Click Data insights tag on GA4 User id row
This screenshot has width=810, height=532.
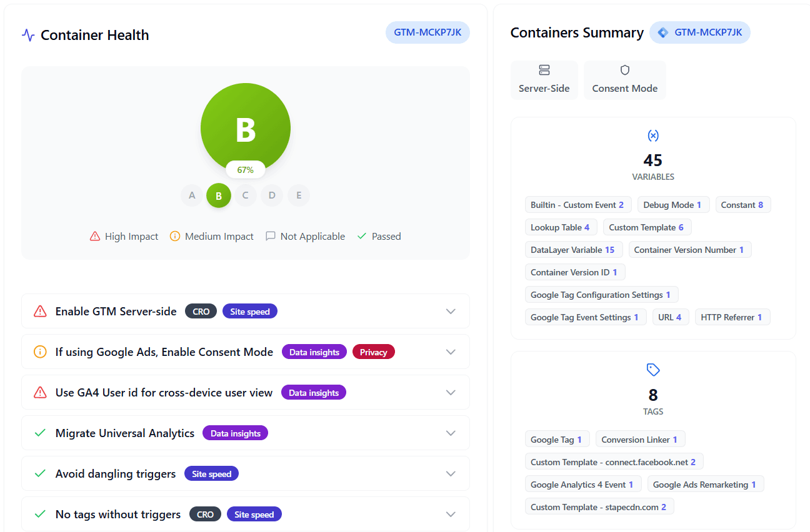[x=314, y=392]
